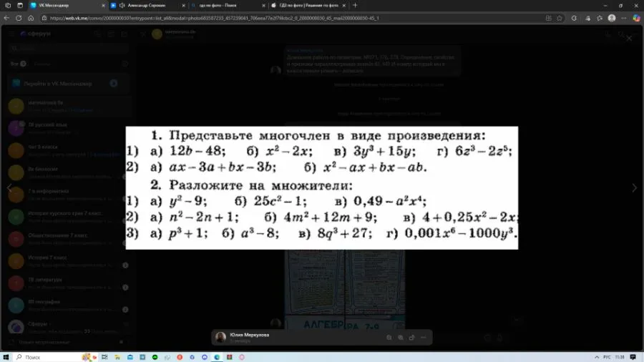Zoom out the photo in viewer toolbar
This screenshot has height=362, width=644.
[x=389, y=338]
